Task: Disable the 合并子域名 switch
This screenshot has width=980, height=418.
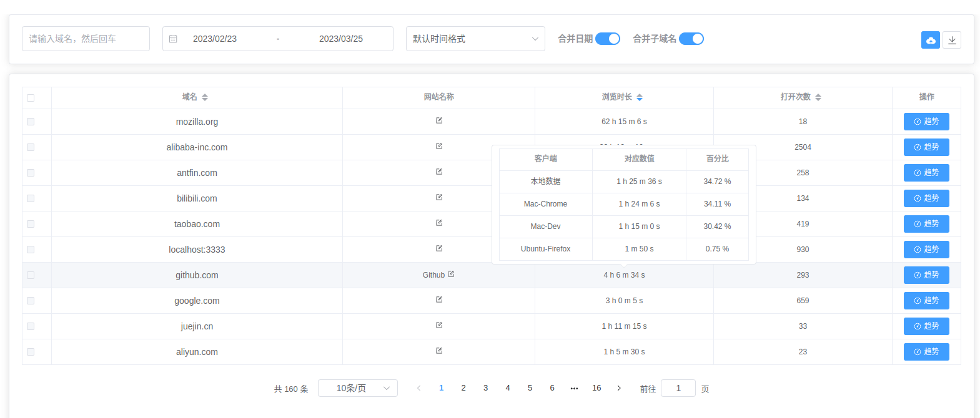Action: pos(691,39)
